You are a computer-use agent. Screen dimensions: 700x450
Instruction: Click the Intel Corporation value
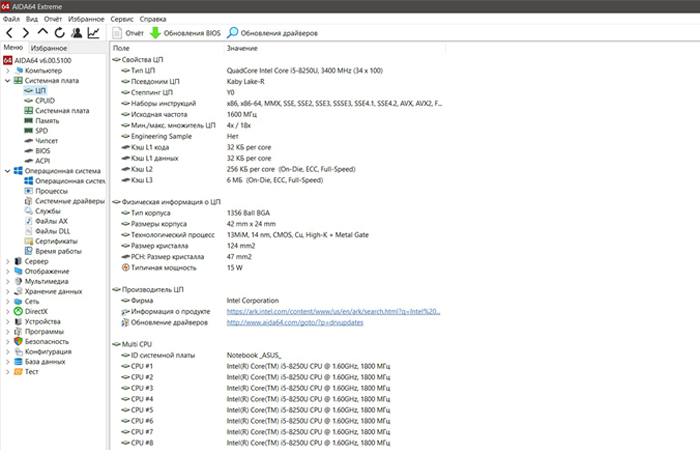[x=252, y=300]
